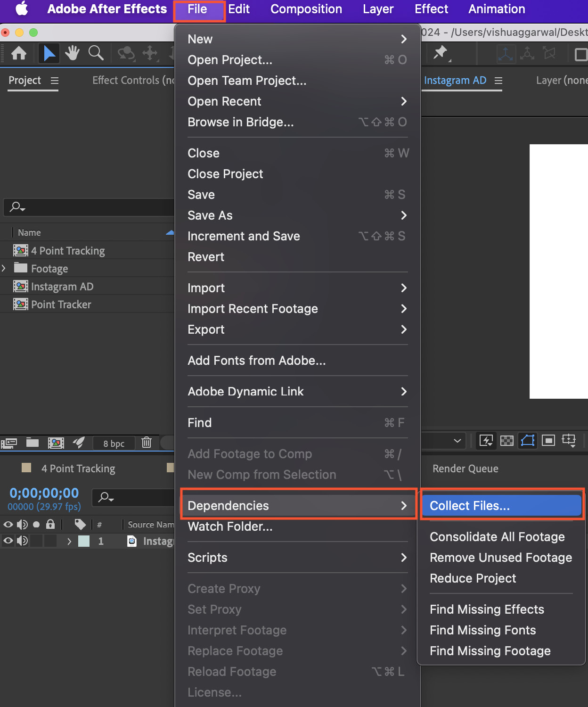Open the Edit menu in menu bar
Image resolution: width=588 pixels, height=707 pixels.
coord(239,9)
